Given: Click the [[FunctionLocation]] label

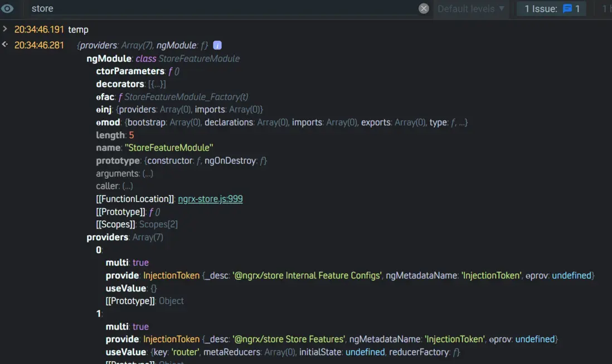Looking at the screenshot, I should tap(135, 199).
